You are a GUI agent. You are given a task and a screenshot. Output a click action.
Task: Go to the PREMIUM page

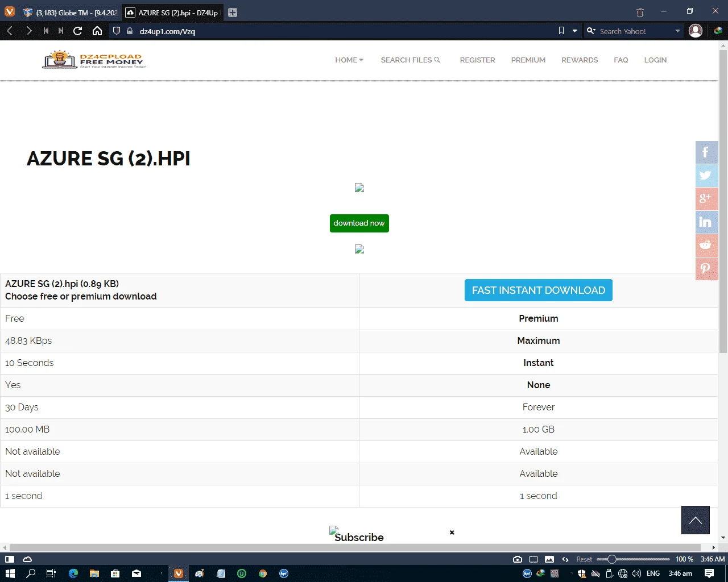click(x=528, y=60)
